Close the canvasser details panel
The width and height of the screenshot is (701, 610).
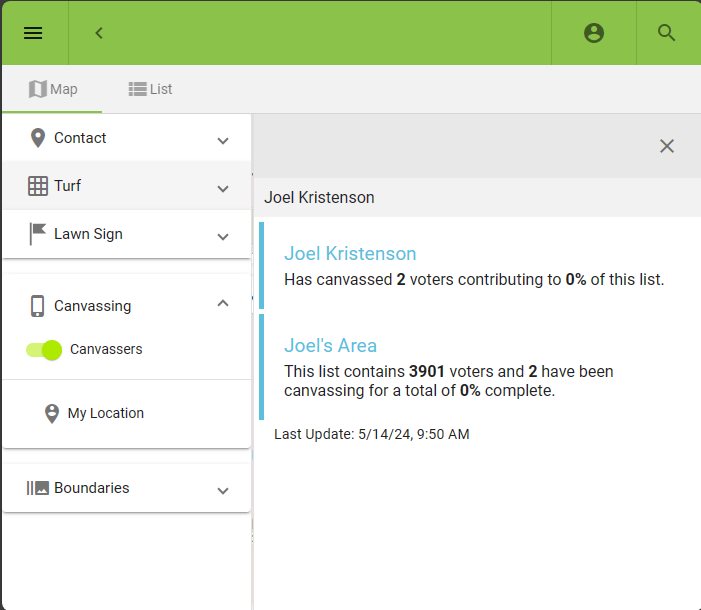667,146
